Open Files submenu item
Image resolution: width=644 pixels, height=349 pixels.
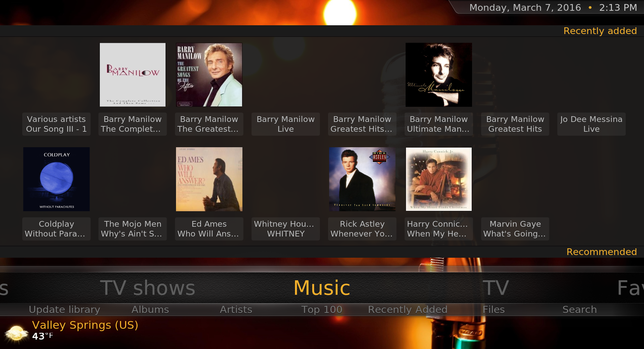pos(494,309)
